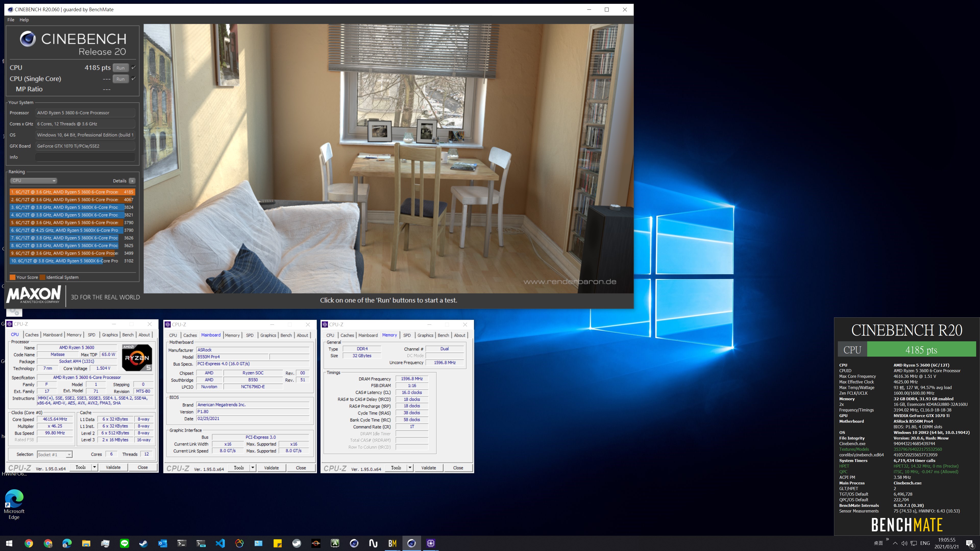This screenshot has height=551, width=980.
Task: Run the CPU multi-core test
Action: tap(121, 68)
